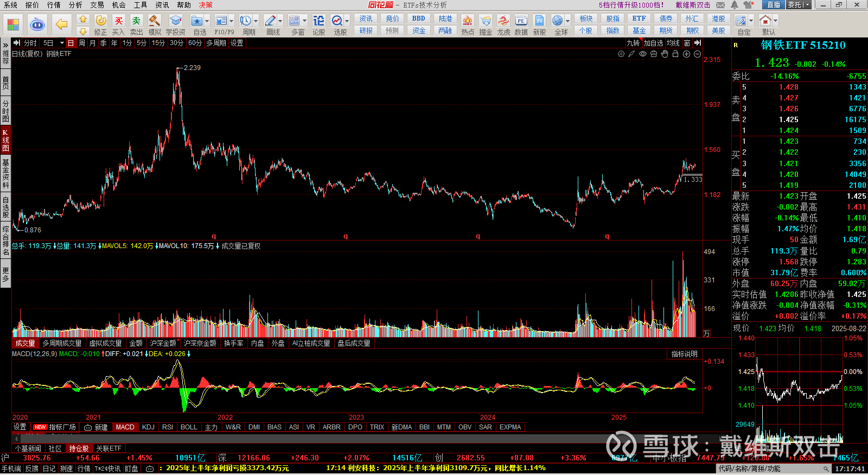Screen dimensions: 868x475
Task: Switch to 换手率 volume tab
Action: 233,343
